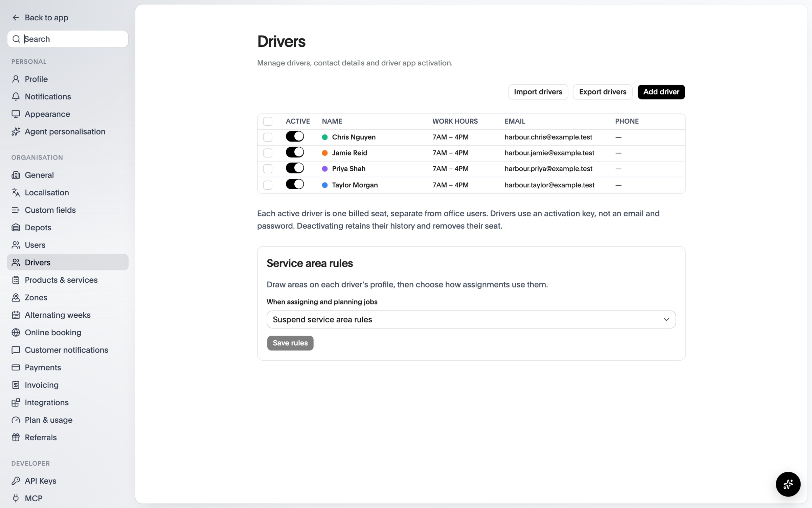Viewport: 812px width, 508px height.
Task: Click the General building icon
Action: pos(16,175)
